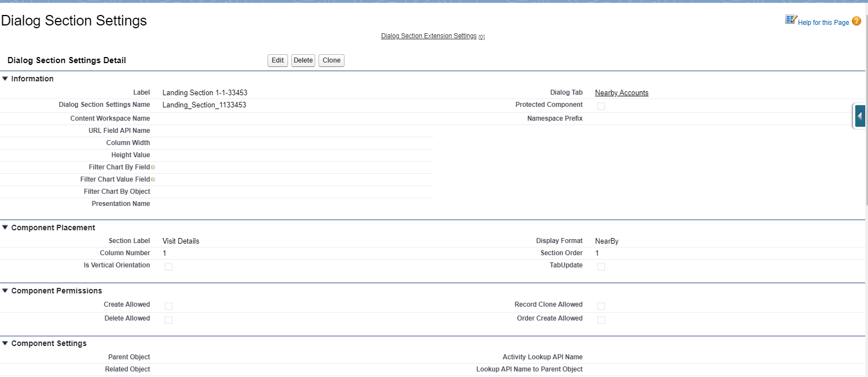This screenshot has height=377, width=868.
Task: Click the Filter Chart Value Field help icon
Action: tap(153, 179)
